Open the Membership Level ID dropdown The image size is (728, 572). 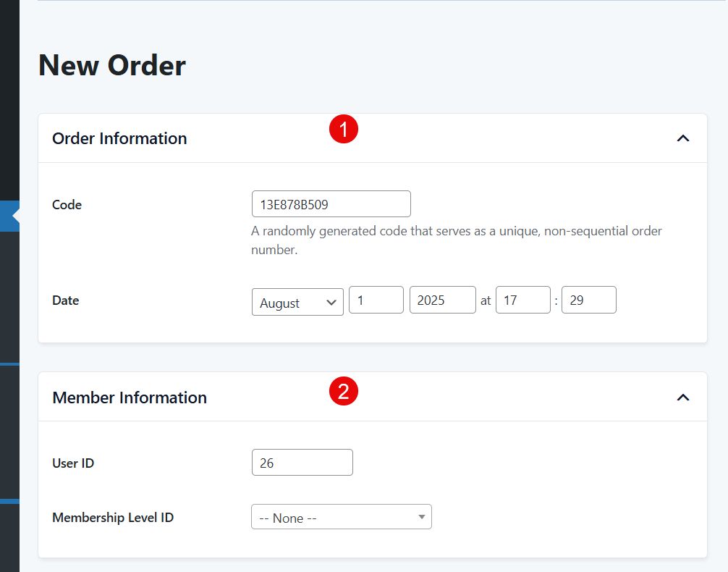tap(342, 517)
